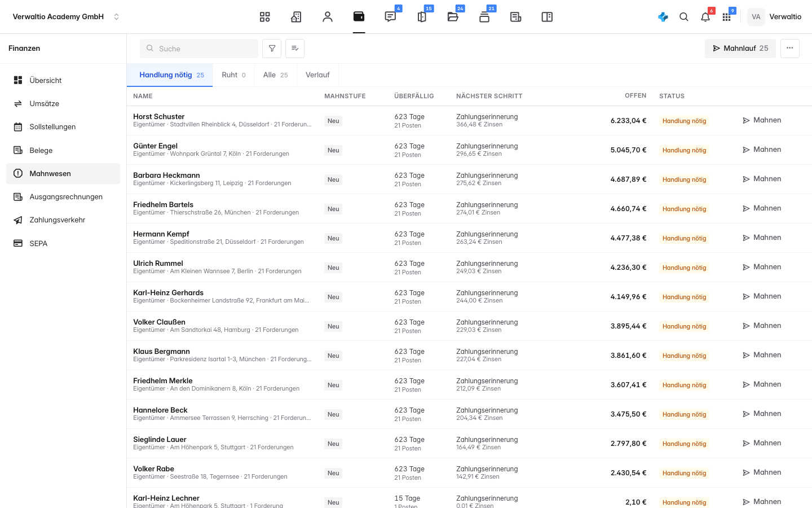The width and height of the screenshot is (812, 508).
Task: Click Mahnen for Horst Schuster
Action: (762, 120)
